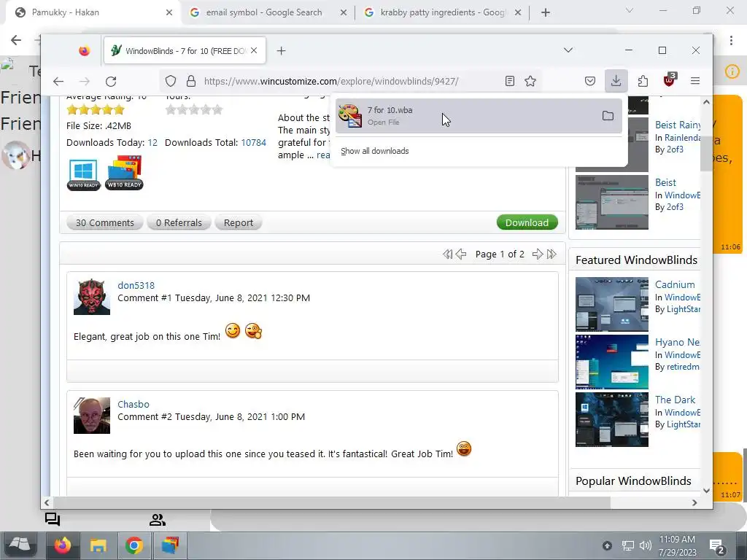Open new Firefox tab with plus

tap(281, 51)
